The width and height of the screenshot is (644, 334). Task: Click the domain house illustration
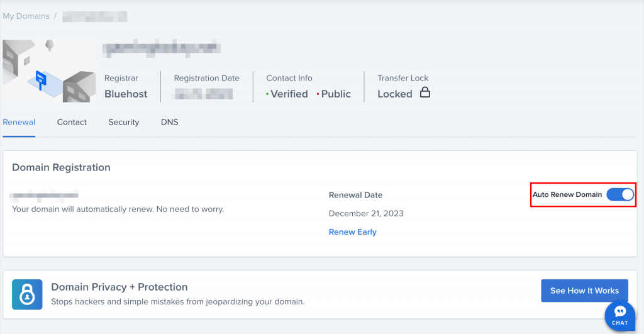coord(48,71)
